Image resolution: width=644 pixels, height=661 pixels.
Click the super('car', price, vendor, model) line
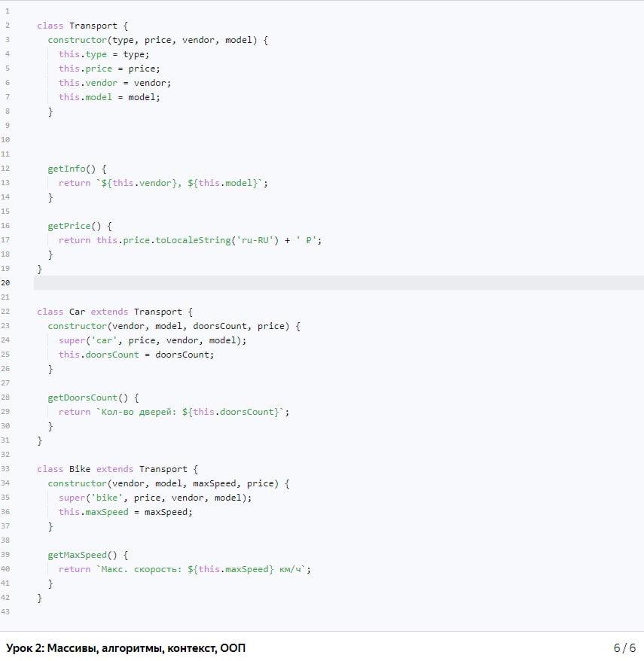click(x=152, y=340)
